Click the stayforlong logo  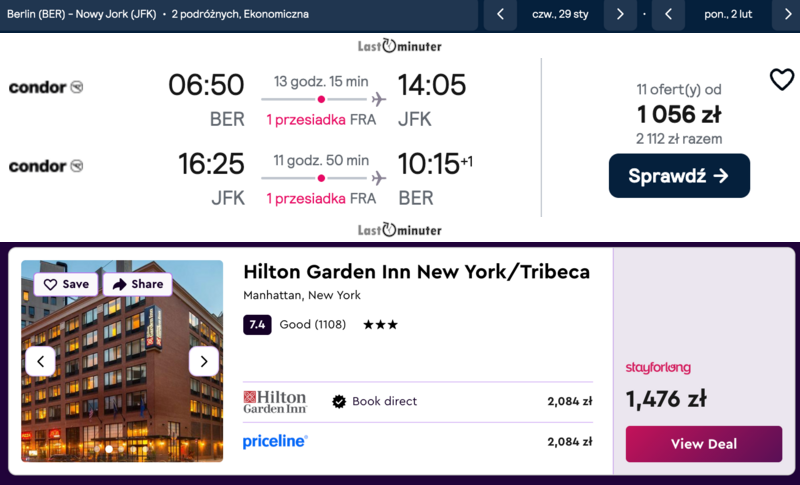tap(658, 368)
